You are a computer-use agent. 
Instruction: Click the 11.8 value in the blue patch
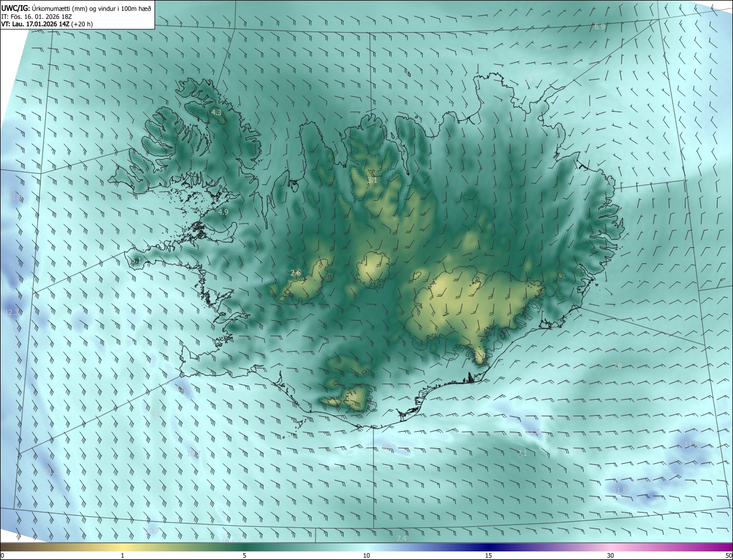pyautogui.click(x=621, y=491)
